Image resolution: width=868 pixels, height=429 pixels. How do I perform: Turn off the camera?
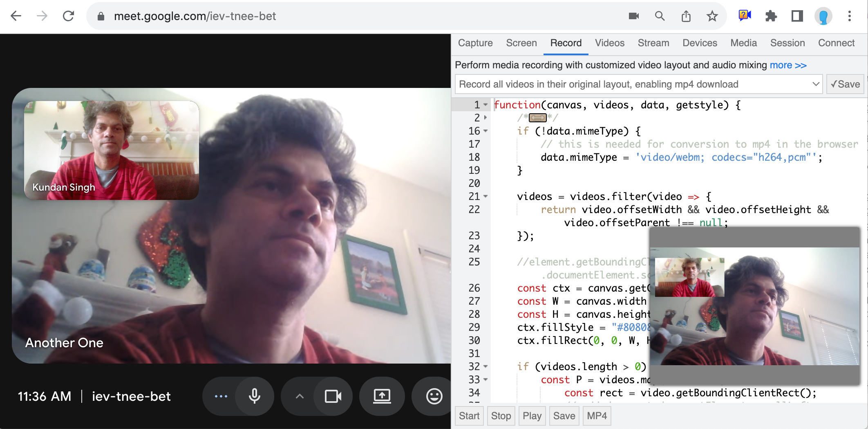click(333, 396)
